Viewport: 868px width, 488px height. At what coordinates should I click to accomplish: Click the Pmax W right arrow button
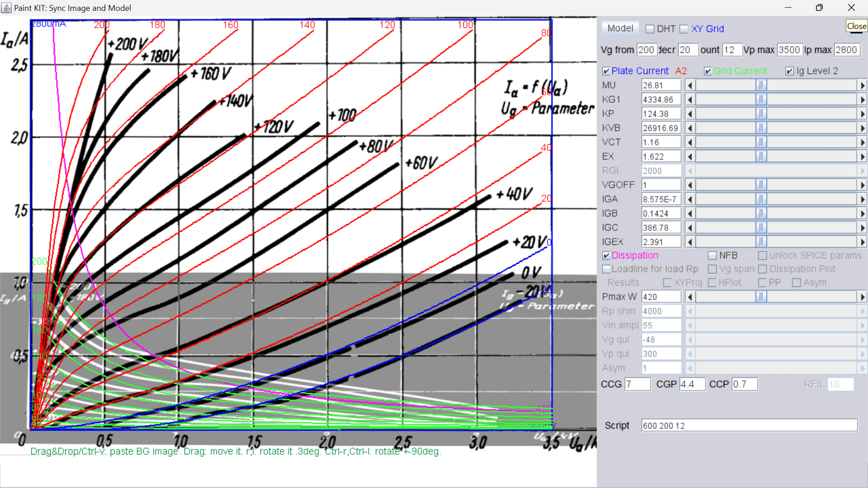(x=862, y=297)
